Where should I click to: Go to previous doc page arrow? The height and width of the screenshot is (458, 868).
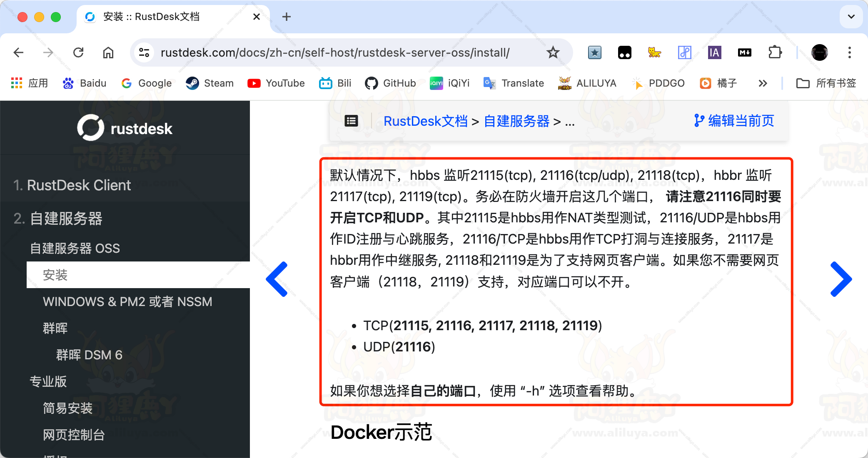pos(277,279)
